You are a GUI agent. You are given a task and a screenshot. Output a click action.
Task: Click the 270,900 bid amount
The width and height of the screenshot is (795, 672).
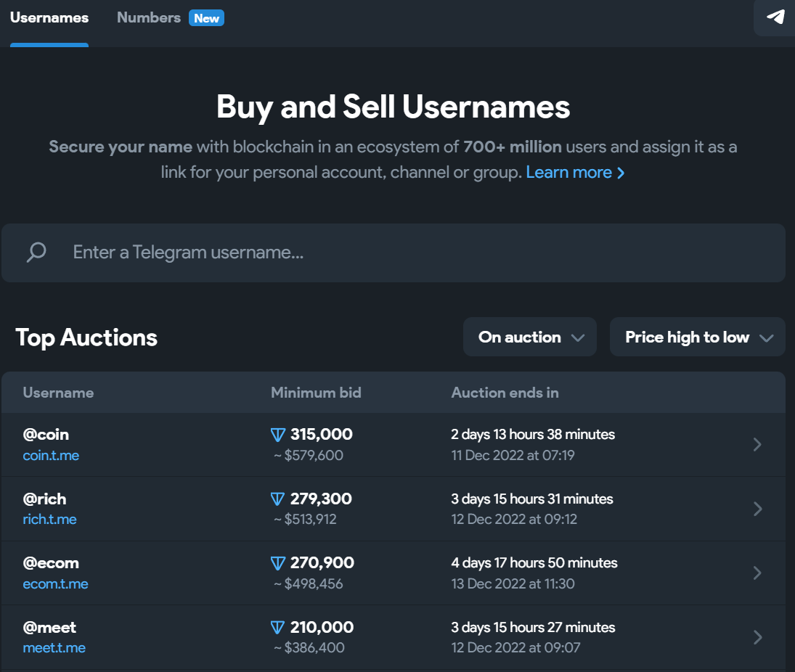[322, 563]
